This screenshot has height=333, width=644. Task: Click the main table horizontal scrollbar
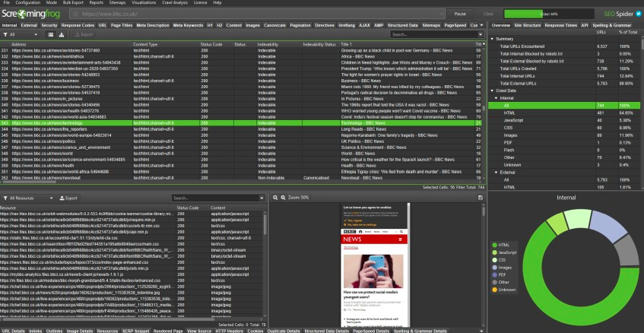click(29, 182)
